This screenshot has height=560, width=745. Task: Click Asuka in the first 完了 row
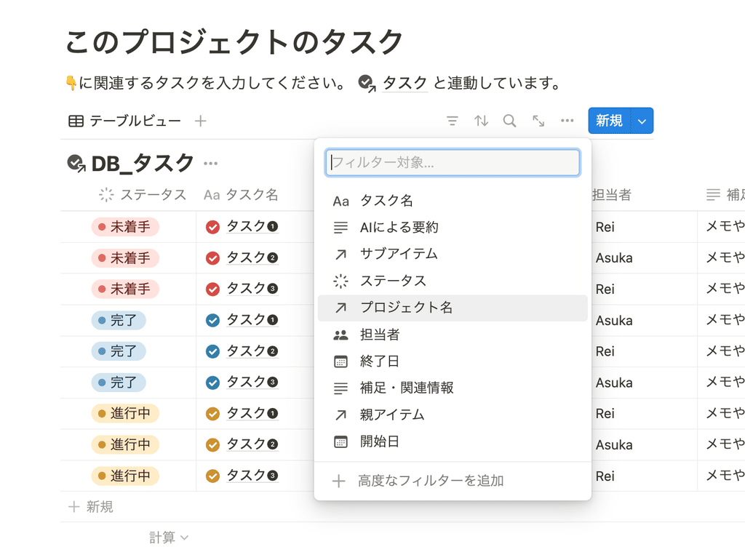tap(614, 321)
